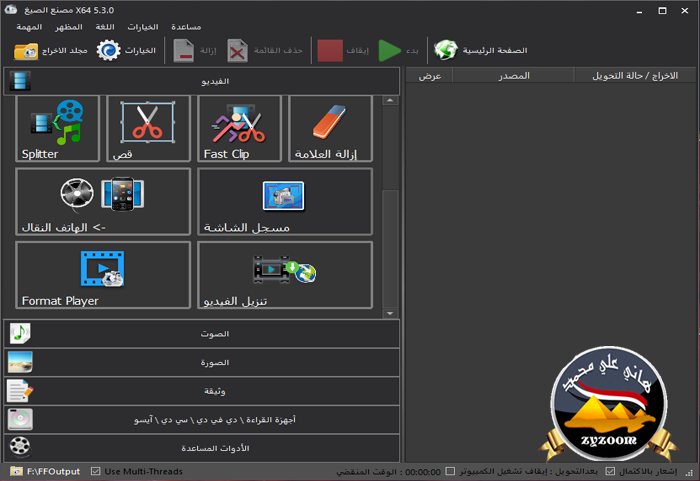Start the مسجل الشاشة screen recorder
Viewport: 700px width, 481px height.
tap(285, 201)
